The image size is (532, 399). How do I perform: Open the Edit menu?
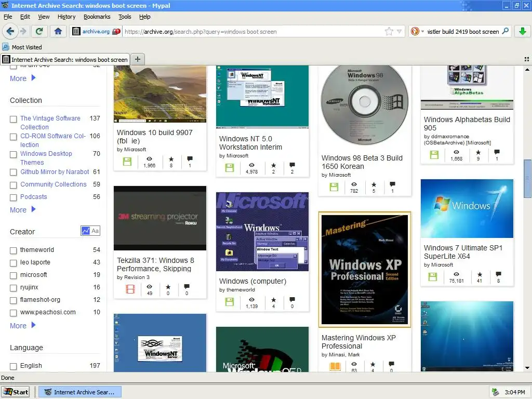coord(25,17)
